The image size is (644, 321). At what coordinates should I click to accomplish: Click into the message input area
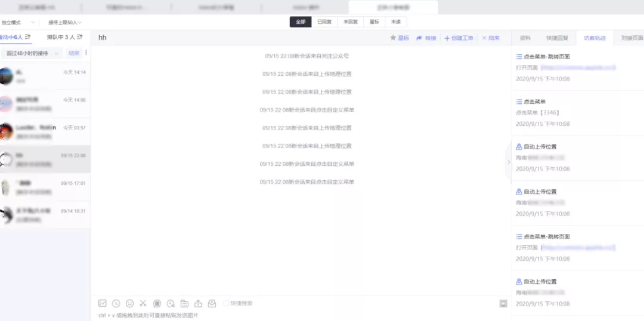[x=301, y=316]
